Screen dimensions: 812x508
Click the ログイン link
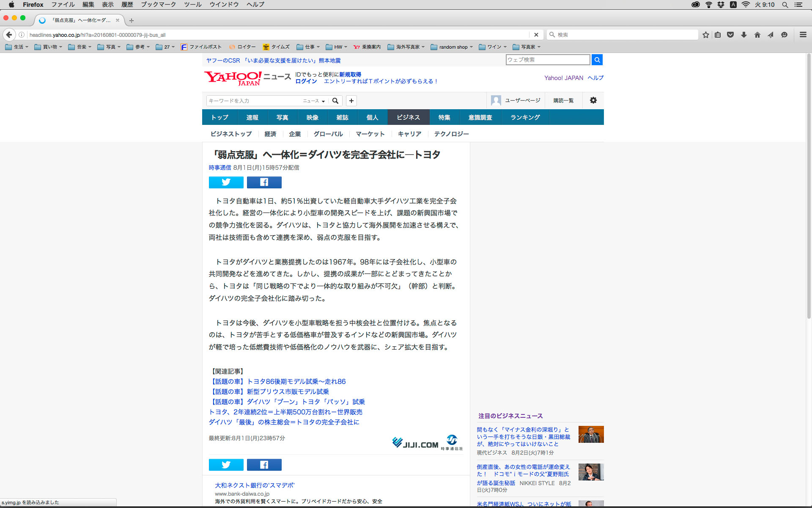tap(306, 81)
